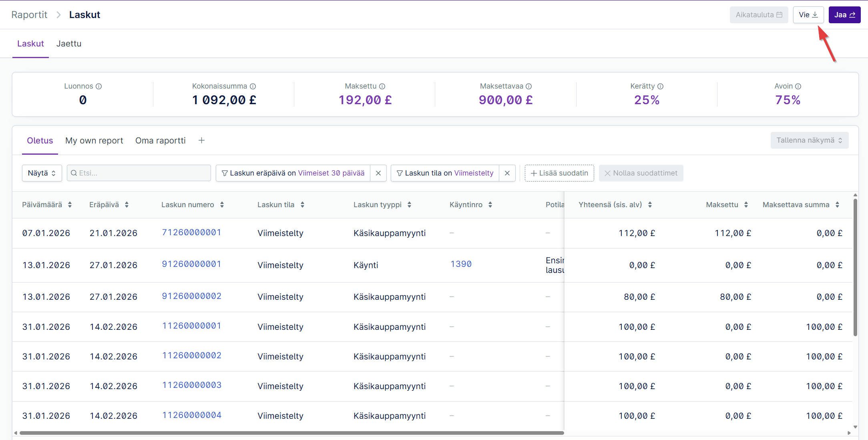Click the info icon beside Kokonaissumma
Viewport: 868px width, 440px height.
coord(253,86)
